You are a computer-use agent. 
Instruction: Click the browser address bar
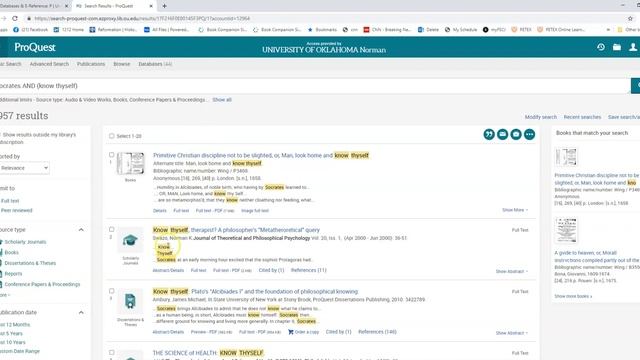327,18
